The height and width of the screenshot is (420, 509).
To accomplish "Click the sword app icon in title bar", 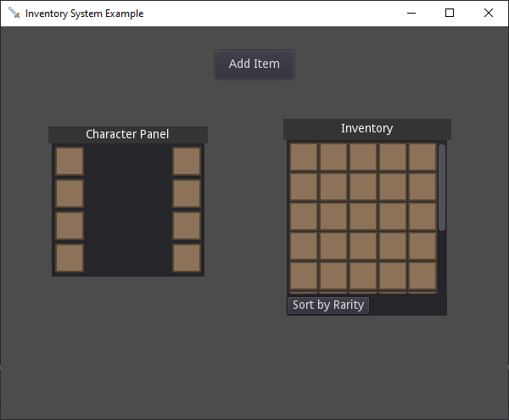I will (x=14, y=13).
